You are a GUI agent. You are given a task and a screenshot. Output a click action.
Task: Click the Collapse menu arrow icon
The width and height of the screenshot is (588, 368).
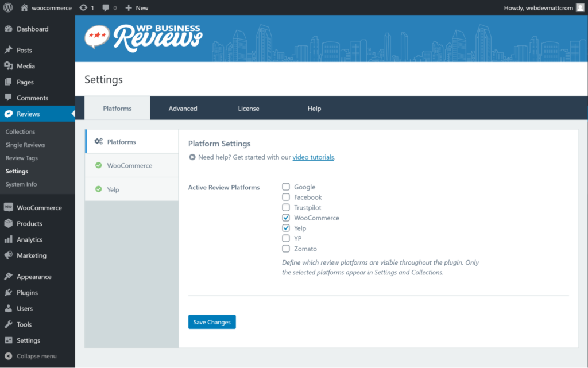click(9, 356)
